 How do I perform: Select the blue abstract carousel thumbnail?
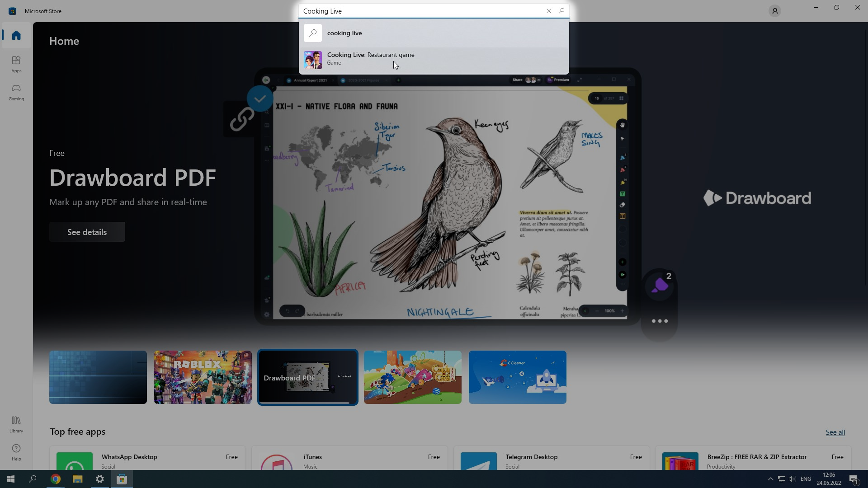(98, 377)
